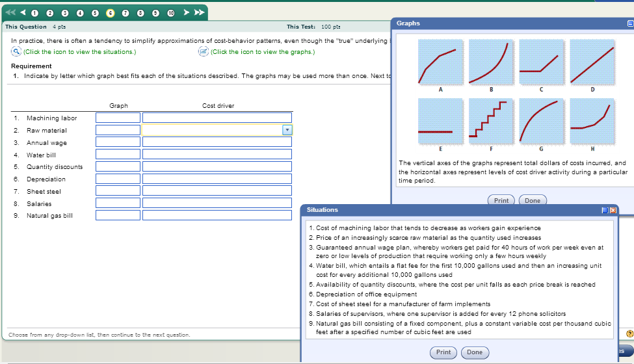
Task: Click the Situations window restore icon
Action: pyautogui.click(x=605, y=210)
